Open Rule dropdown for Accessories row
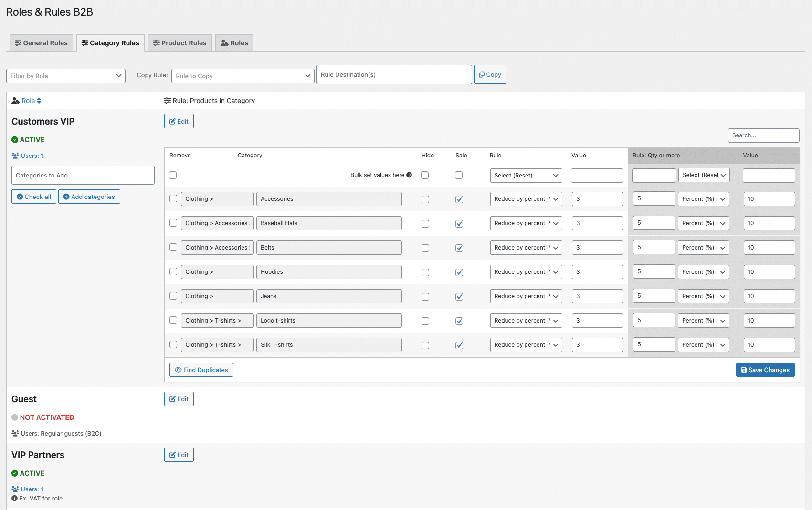Screen dimensions: 812x510 pyautogui.click(x=526, y=199)
